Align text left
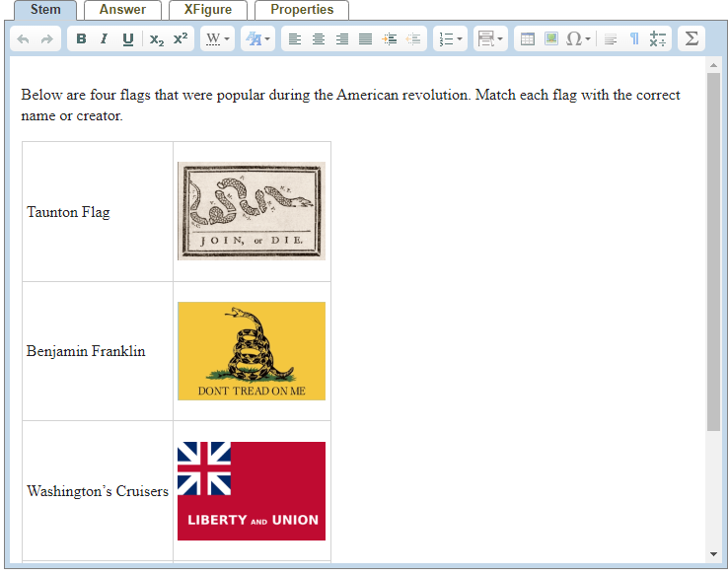 [295, 39]
